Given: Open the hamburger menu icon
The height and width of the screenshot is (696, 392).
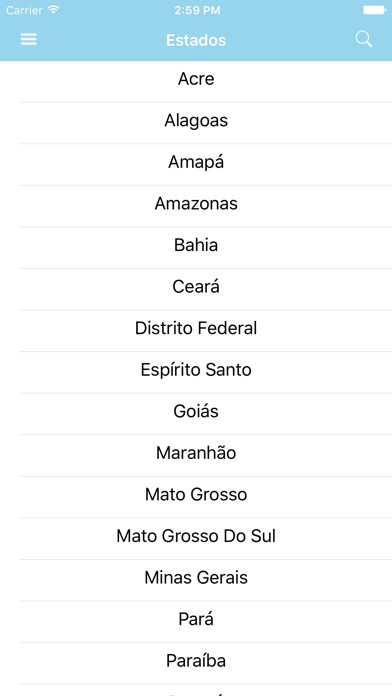Looking at the screenshot, I should pyautogui.click(x=28, y=40).
